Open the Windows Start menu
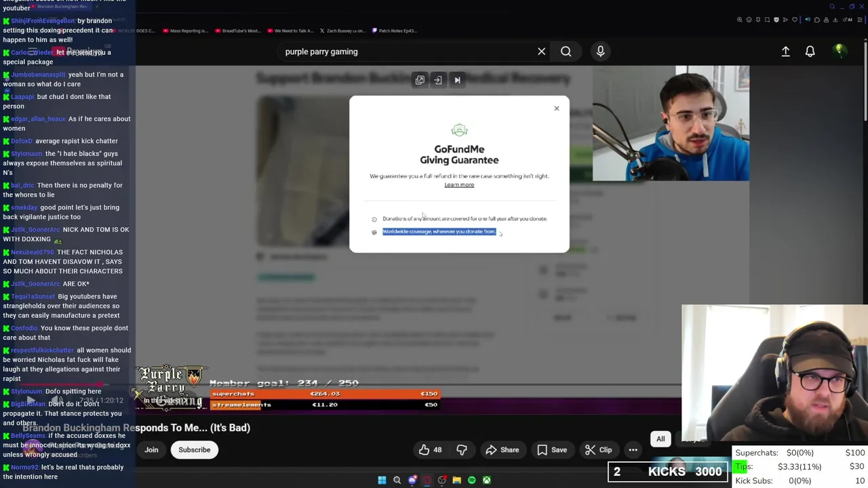 [x=382, y=480]
